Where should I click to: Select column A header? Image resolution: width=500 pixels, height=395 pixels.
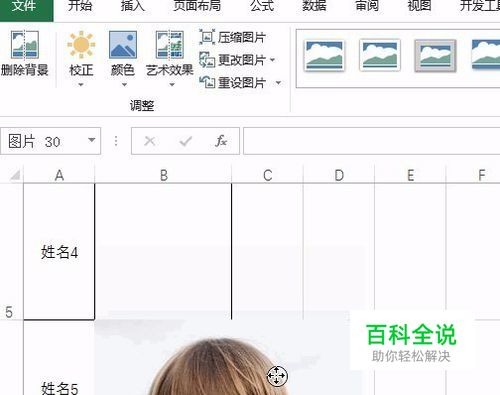pyautogui.click(x=59, y=175)
